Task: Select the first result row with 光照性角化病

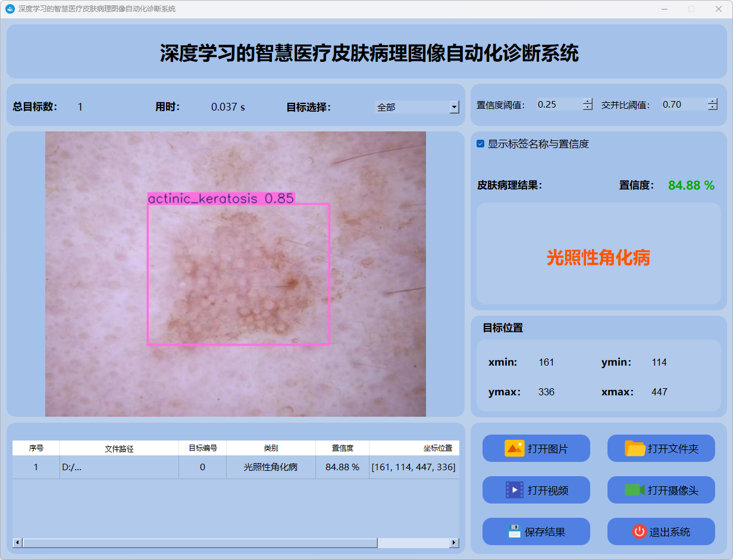Action: coord(271,467)
